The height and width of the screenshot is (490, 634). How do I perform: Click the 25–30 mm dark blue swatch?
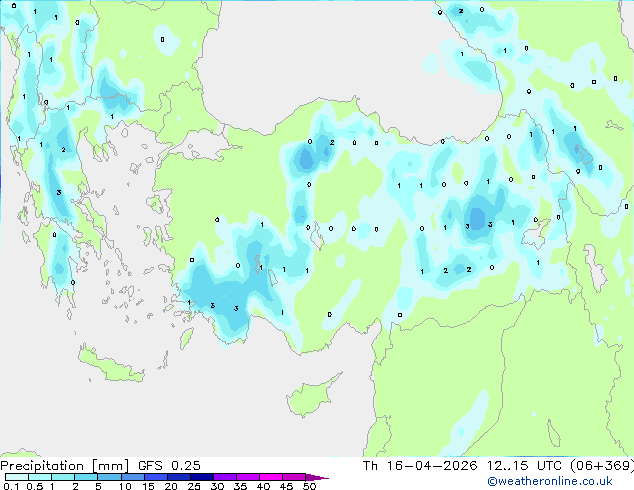[201, 477]
